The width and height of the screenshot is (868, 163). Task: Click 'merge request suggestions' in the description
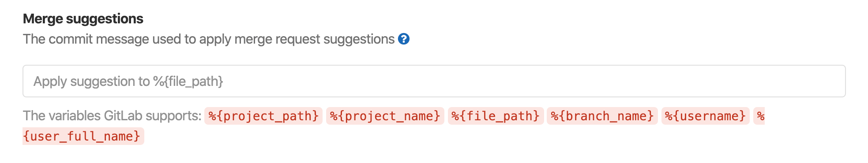pyautogui.click(x=314, y=39)
